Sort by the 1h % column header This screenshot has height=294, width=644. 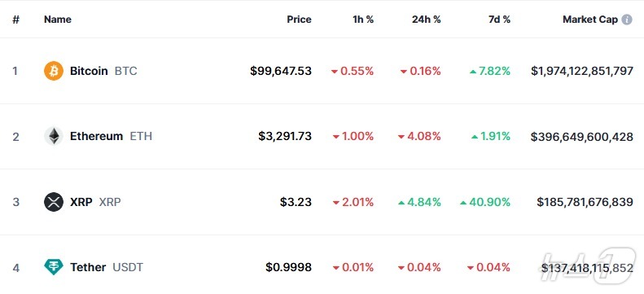363,20
